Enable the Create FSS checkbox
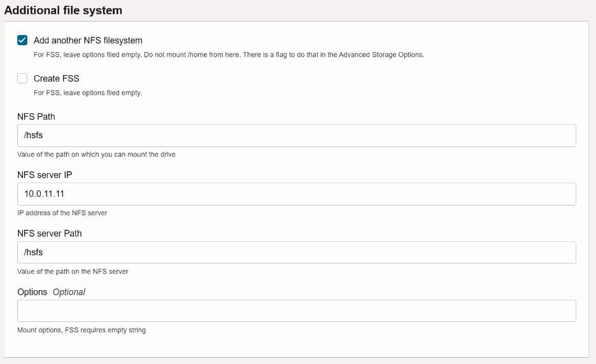 (22, 78)
